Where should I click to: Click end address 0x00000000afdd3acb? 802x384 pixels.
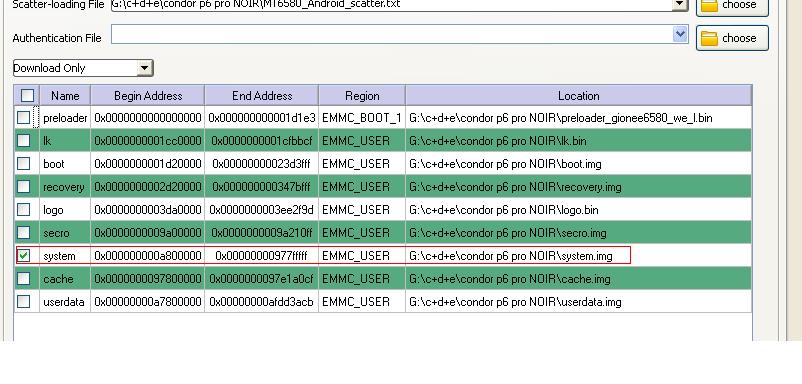(x=262, y=302)
